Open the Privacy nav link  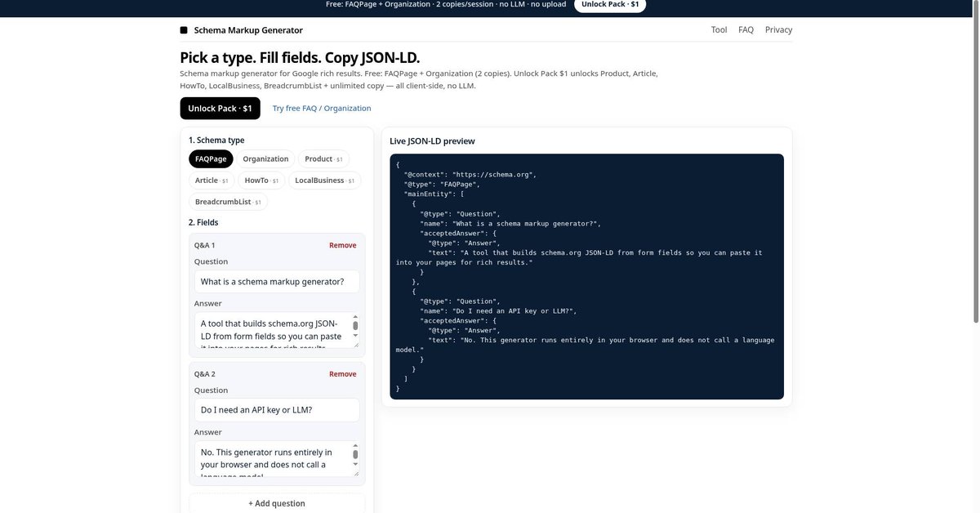(x=778, y=29)
